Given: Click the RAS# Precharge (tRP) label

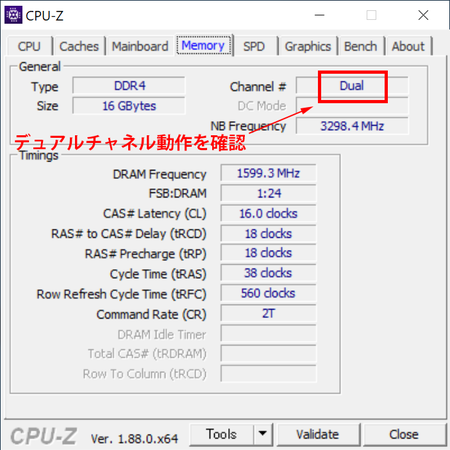Looking at the screenshot, I should (x=146, y=254).
